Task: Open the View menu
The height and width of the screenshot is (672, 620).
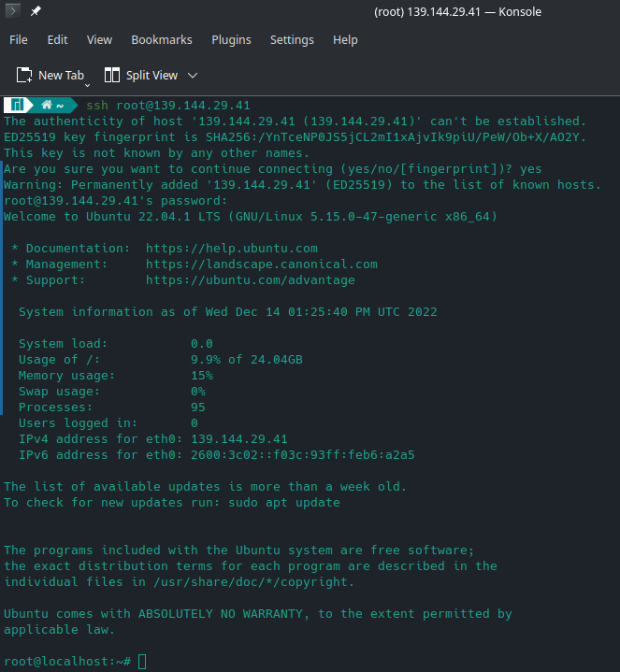Action: click(99, 40)
